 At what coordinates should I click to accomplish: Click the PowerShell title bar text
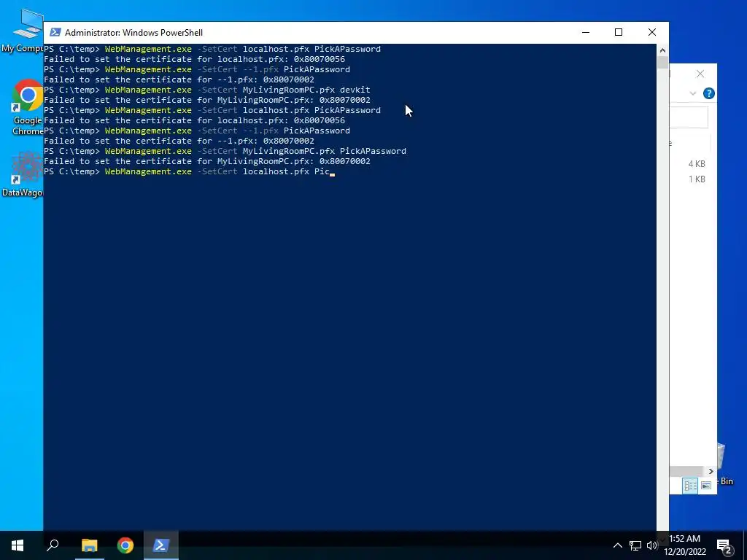click(134, 32)
